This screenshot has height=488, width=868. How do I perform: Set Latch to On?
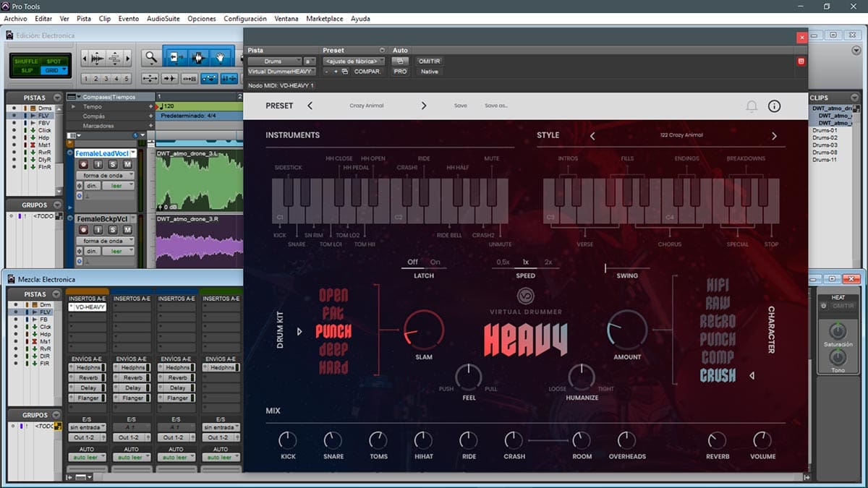tap(435, 262)
